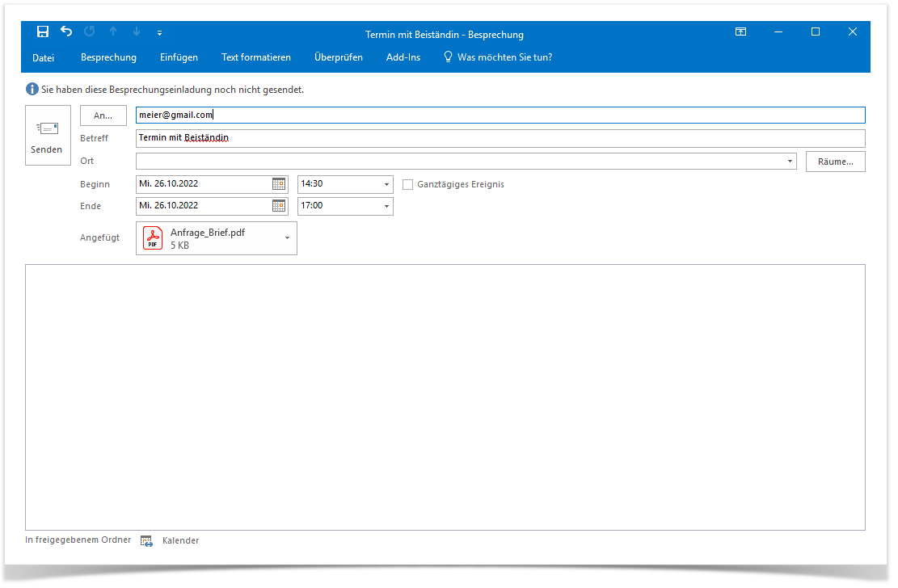This screenshot has width=898, height=588.
Task: Click the PDF icon of Anfrage_Brief.pdf
Action: tap(153, 238)
